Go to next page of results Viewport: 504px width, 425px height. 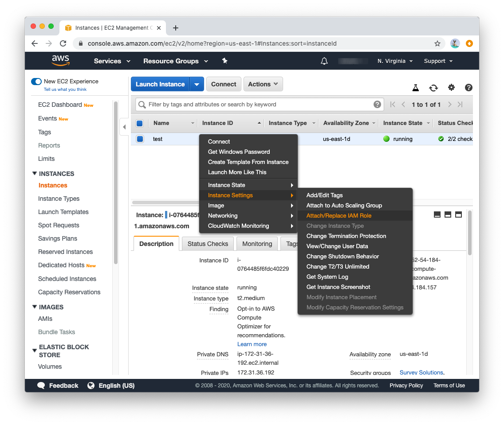pos(450,104)
